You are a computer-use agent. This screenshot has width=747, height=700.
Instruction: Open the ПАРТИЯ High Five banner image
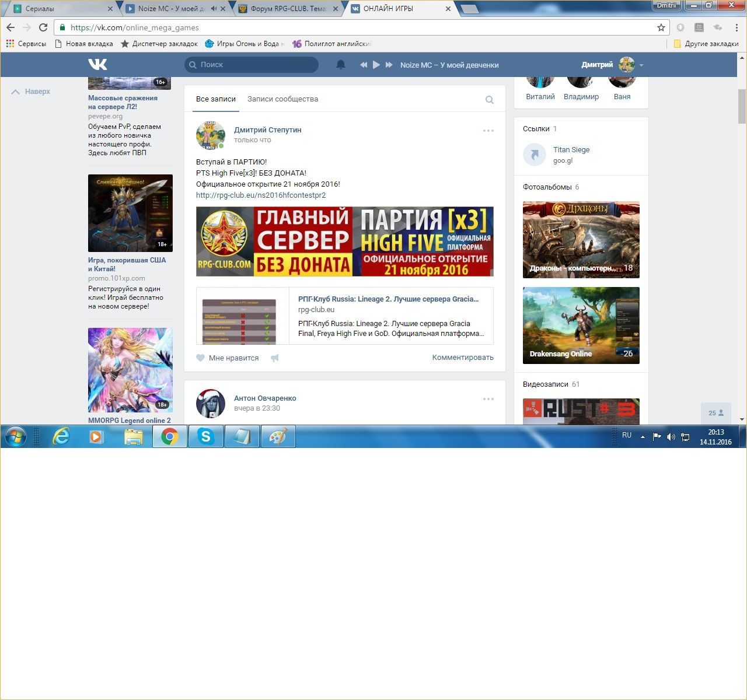pos(345,242)
